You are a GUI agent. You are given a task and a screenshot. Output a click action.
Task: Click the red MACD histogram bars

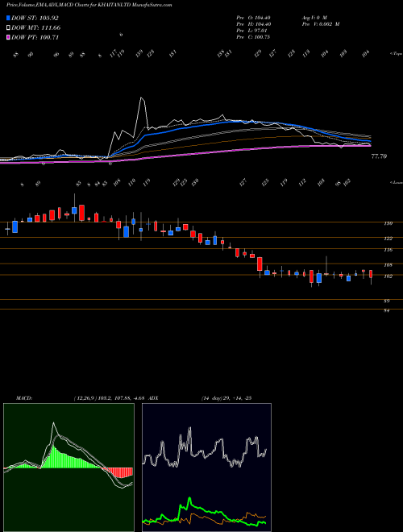pos(118,472)
